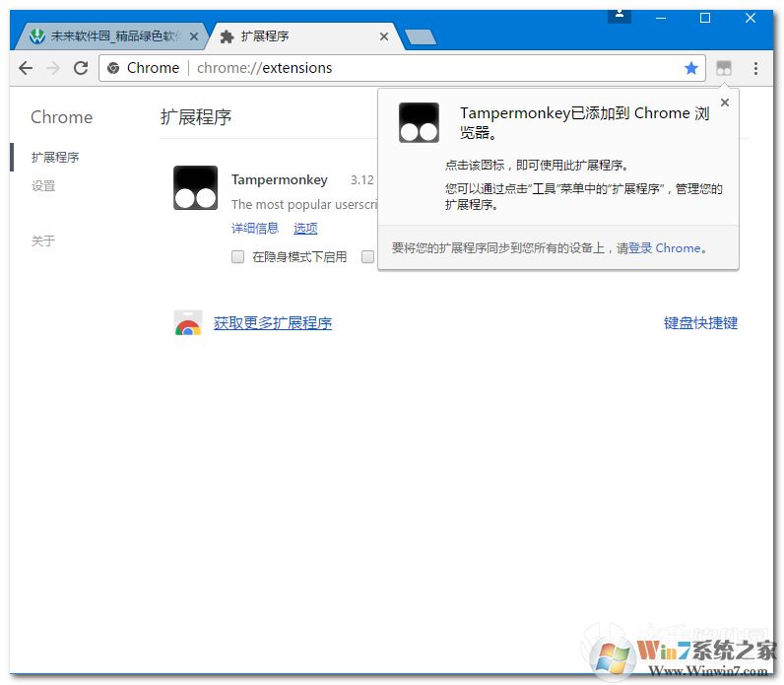Enable the 在隐身模式下启用 checkbox

click(x=237, y=257)
